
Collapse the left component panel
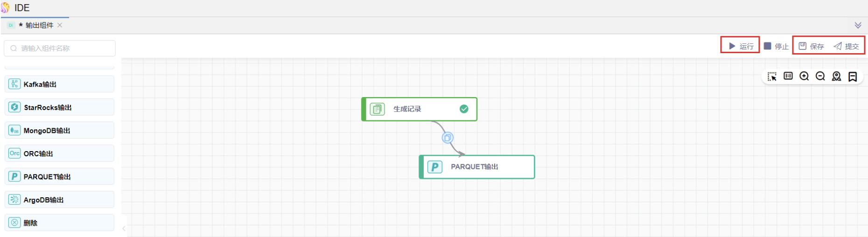coord(124,228)
